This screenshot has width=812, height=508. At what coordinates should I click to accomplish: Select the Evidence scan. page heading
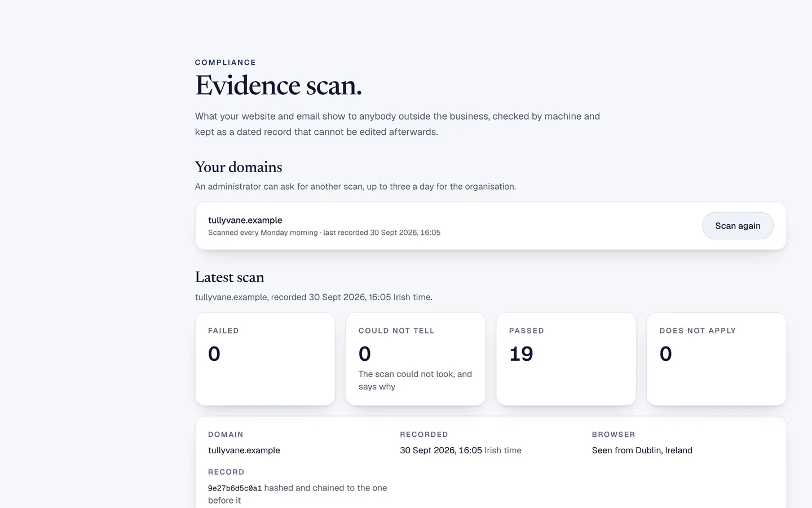click(279, 86)
